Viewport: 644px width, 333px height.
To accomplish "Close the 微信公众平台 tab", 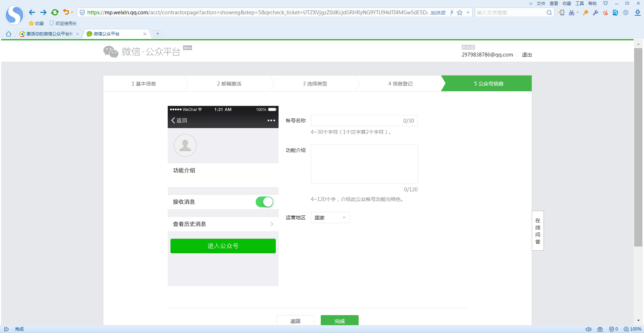I will pos(145,34).
